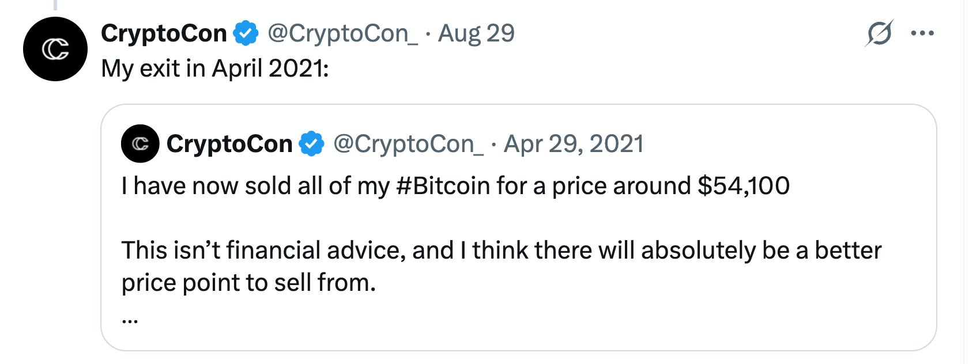Expand the truncated quoted tweet via the ellipsis
This screenshot has height=364, width=980.
(x=130, y=320)
